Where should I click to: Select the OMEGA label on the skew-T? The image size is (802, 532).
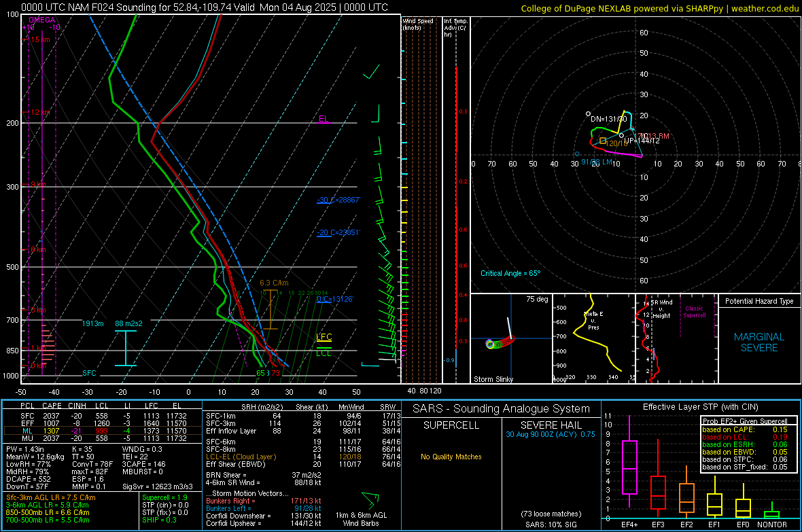42,20
